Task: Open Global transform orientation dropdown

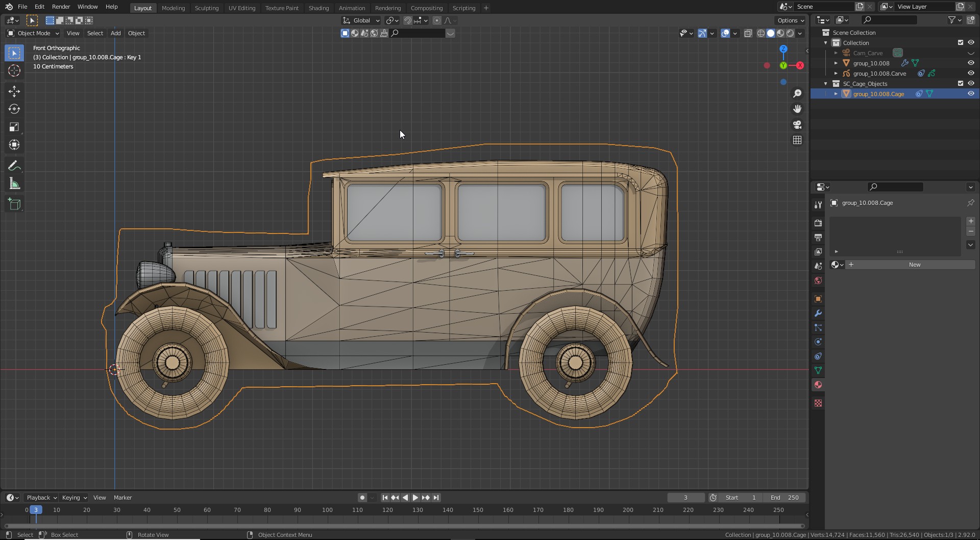Action: 361,20
